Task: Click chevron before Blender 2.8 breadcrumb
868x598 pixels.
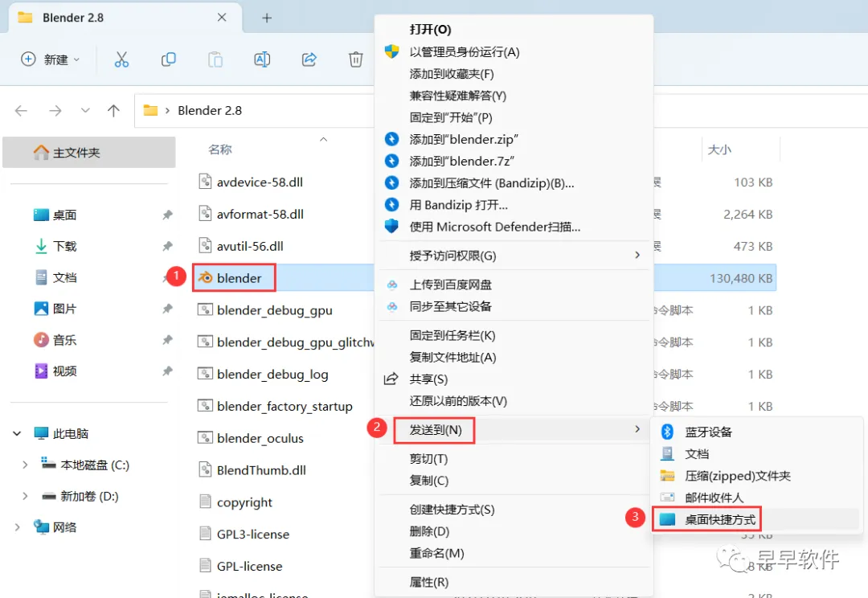Action: point(167,111)
